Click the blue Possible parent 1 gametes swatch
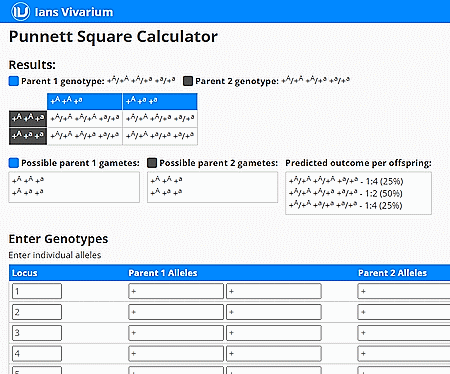Screen dimensions: 450x374 (x=14, y=163)
